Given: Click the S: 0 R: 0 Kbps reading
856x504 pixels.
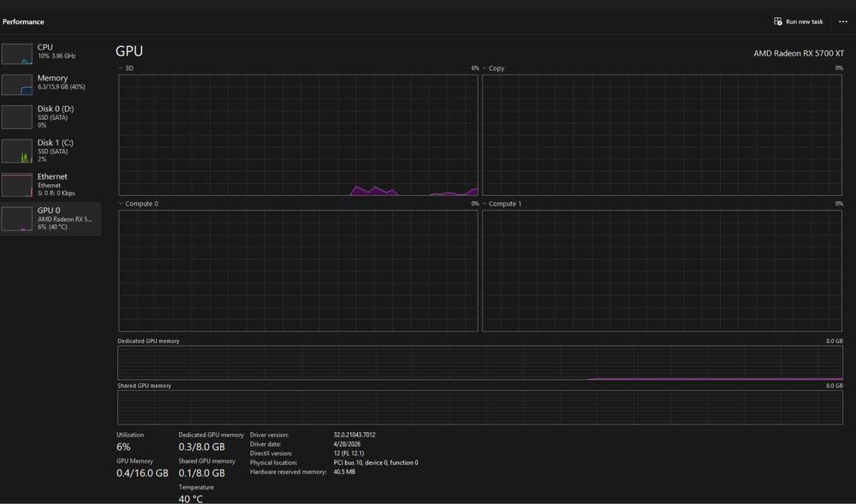Looking at the screenshot, I should (x=56, y=193).
